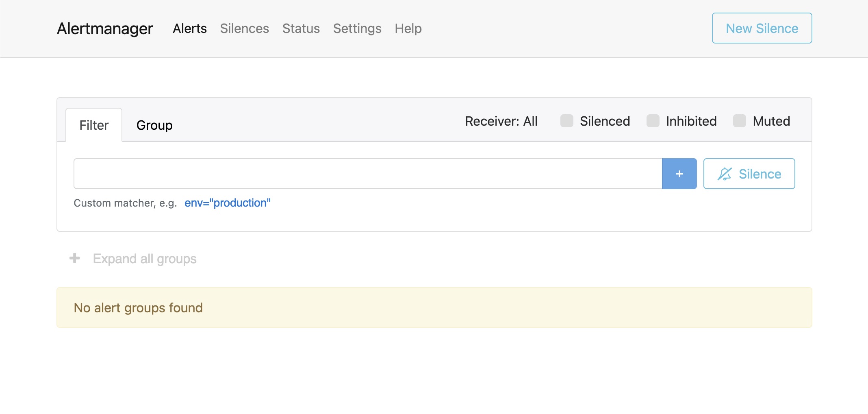The image size is (868, 414).
Task: Create a New Silence
Action: point(762,28)
